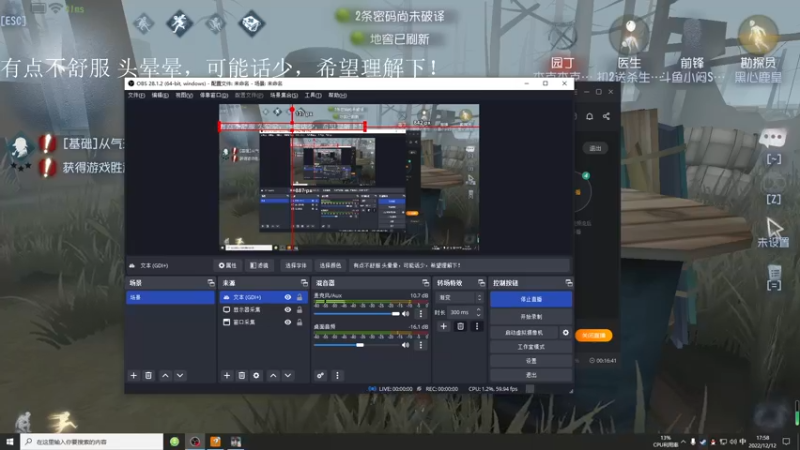The image size is (800, 450).
Task: Open the 文件 menu
Action: click(x=136, y=95)
